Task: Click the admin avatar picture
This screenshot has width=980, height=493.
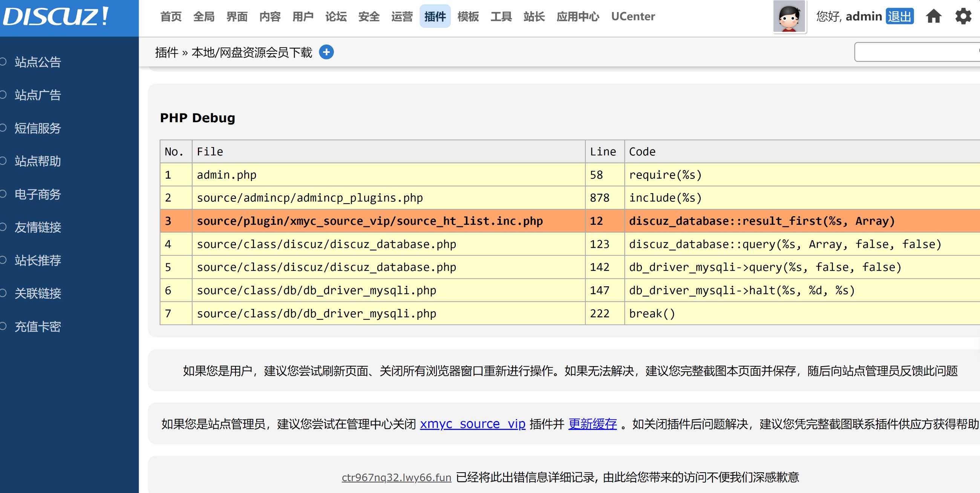Action: [789, 17]
